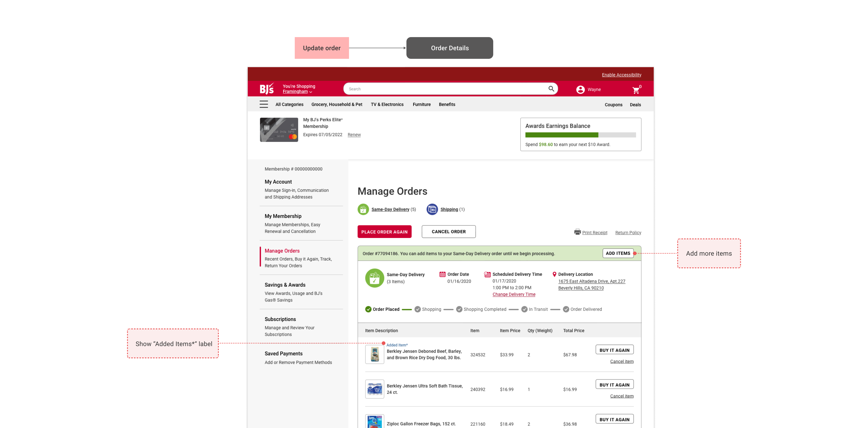Cancel the dog food item
This screenshot has height=428, width=868.
(622, 361)
